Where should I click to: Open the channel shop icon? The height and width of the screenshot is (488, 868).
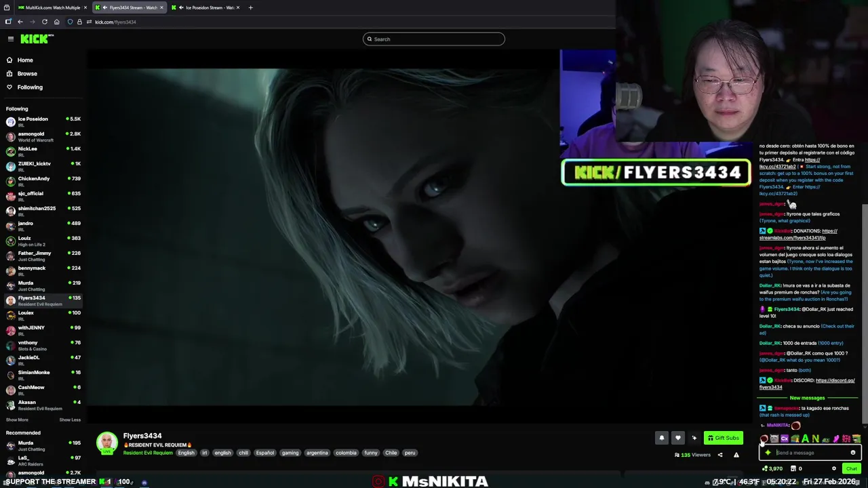793,468
